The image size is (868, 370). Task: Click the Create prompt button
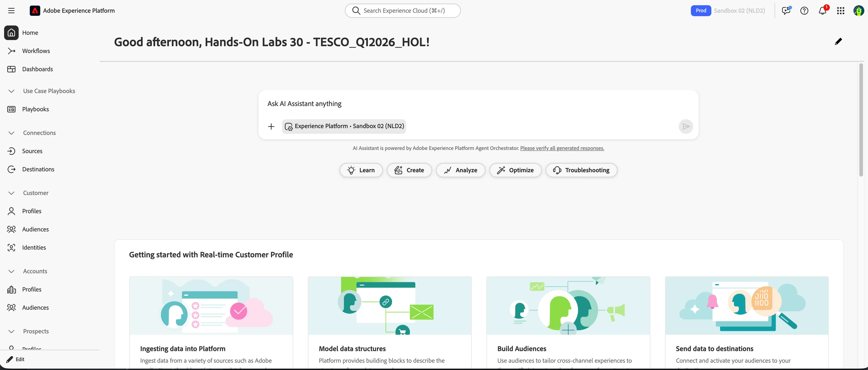pyautogui.click(x=409, y=170)
